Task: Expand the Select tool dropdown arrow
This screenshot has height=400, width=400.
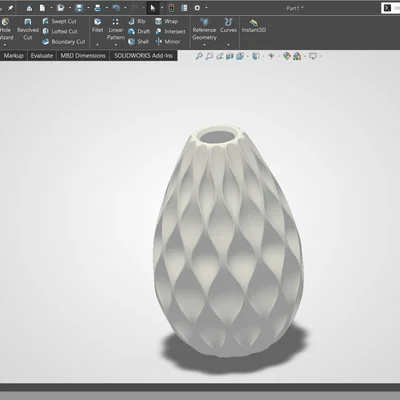Action: click(162, 8)
